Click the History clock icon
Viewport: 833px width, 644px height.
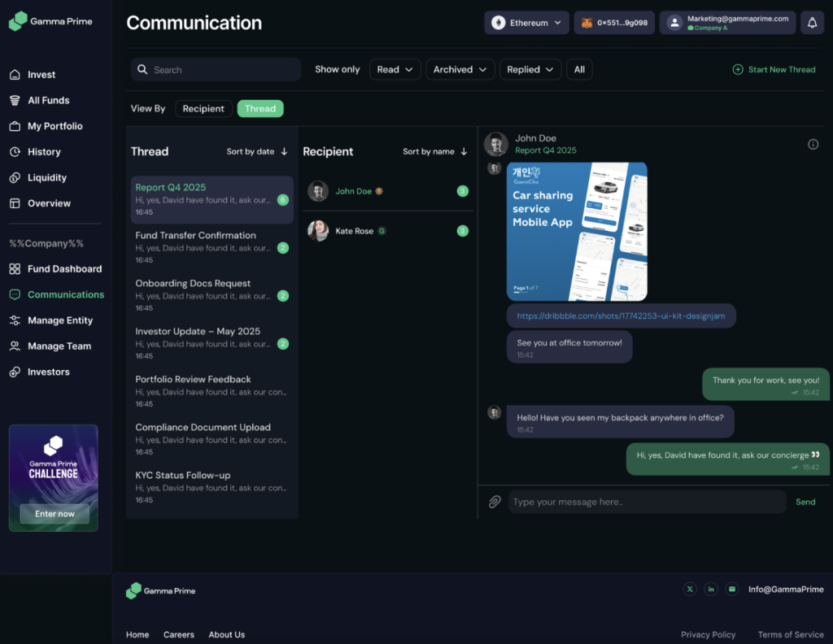[x=15, y=152]
